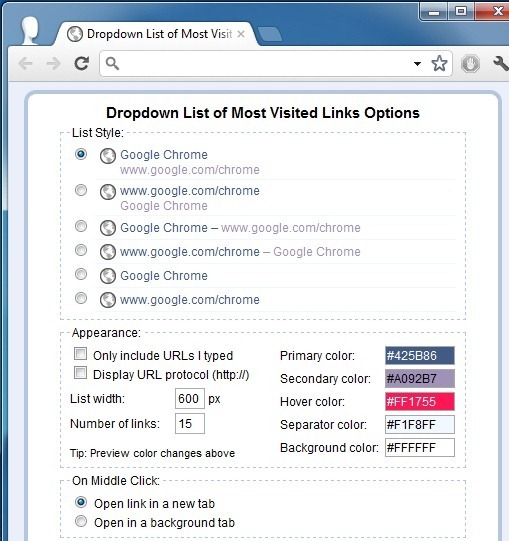Minimize the browser window
The image size is (509, 541).
click(434, 12)
